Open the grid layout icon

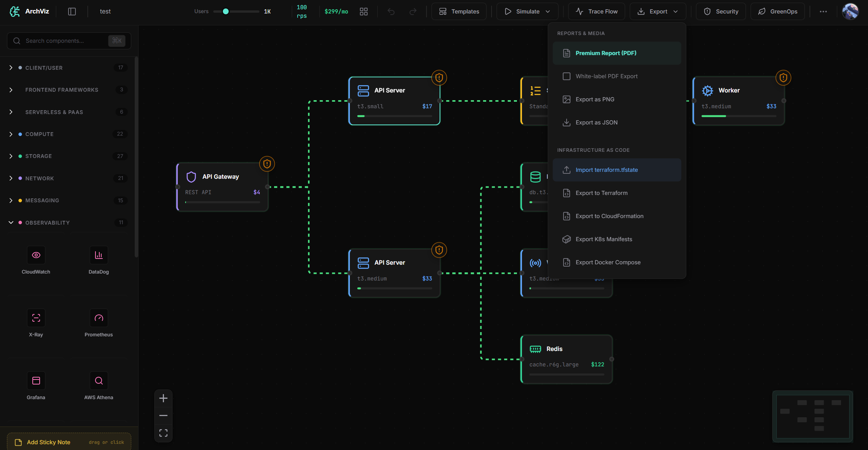click(x=364, y=12)
